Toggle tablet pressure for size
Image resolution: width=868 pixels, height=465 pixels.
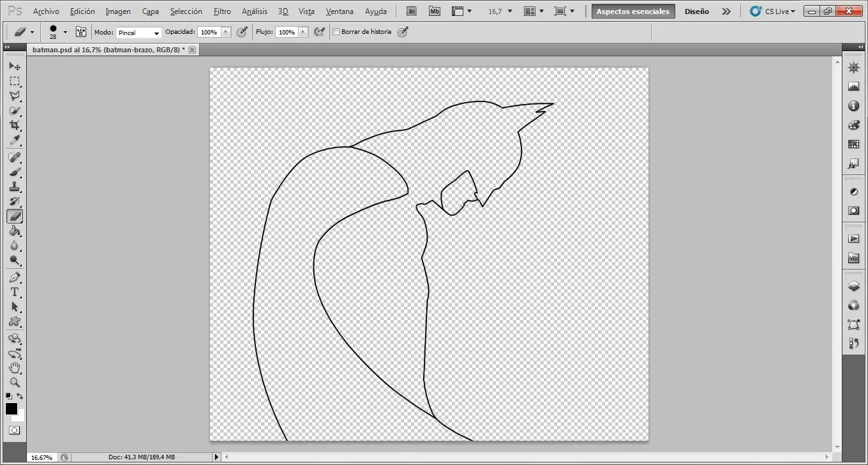tap(403, 32)
